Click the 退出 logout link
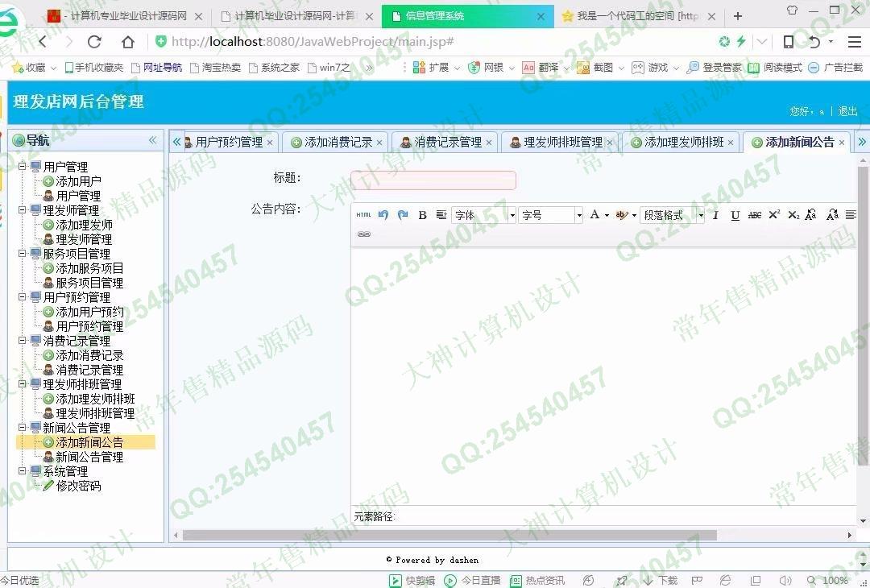Image resolution: width=870 pixels, height=588 pixels. click(847, 111)
